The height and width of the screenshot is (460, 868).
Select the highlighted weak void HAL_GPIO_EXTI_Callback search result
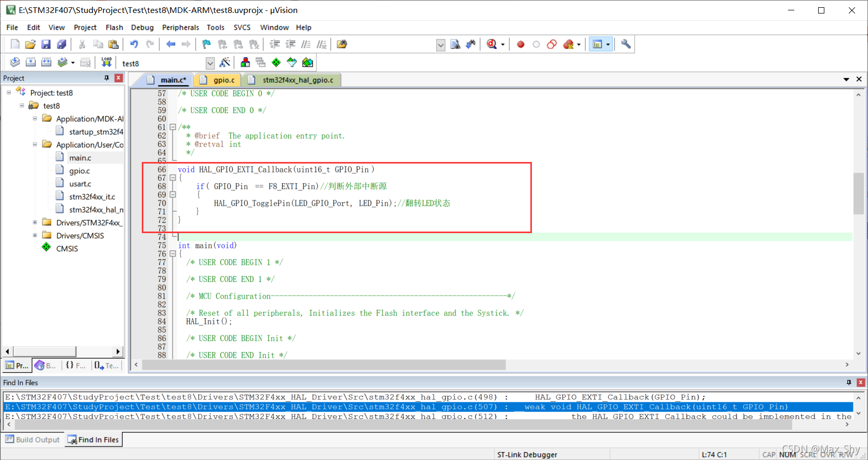click(x=429, y=407)
